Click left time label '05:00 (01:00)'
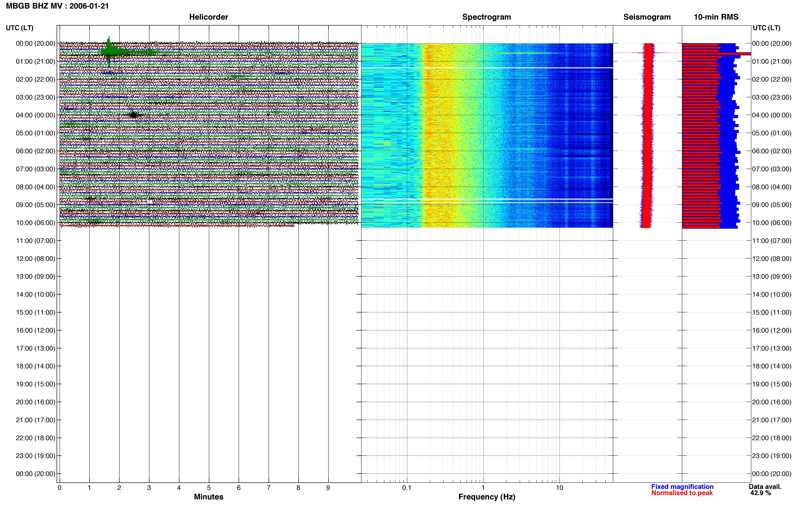 (x=36, y=133)
